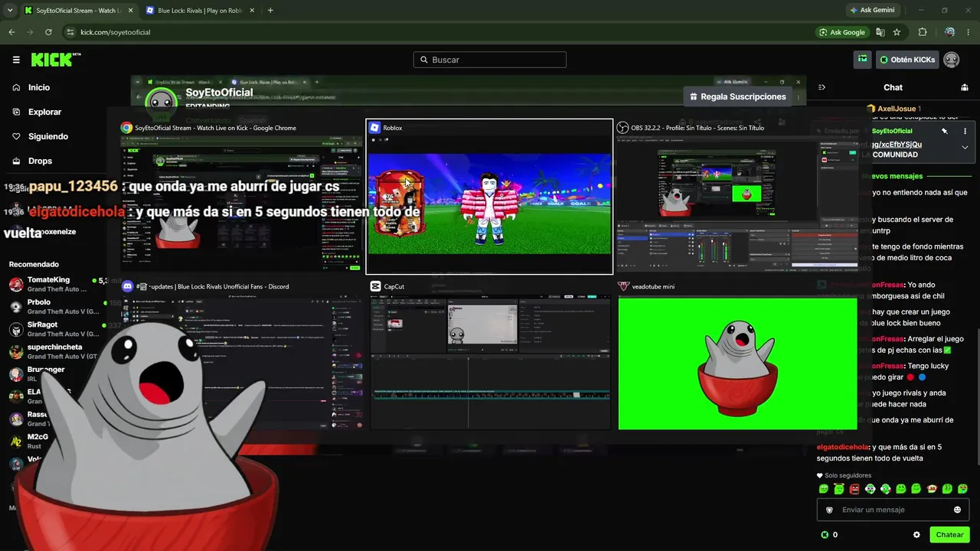Open the Kick shop icon button
Viewport: 980px width, 551px height.
863,59
